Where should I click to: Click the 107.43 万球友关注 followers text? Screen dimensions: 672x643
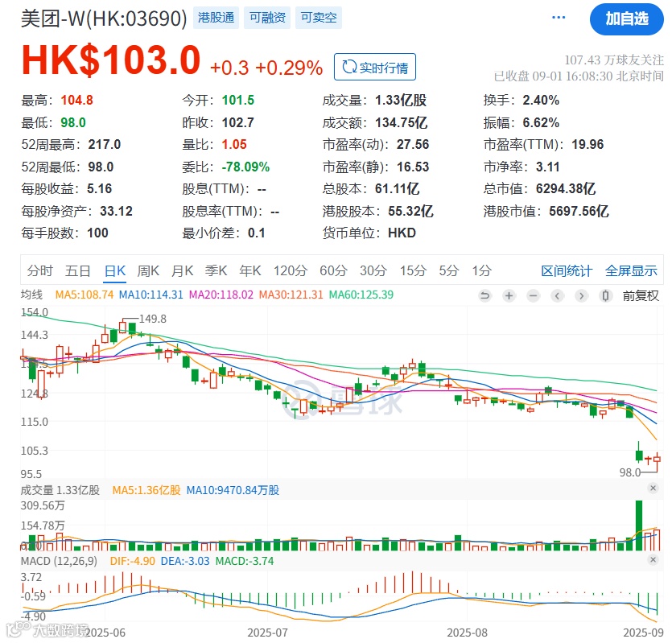614,60
